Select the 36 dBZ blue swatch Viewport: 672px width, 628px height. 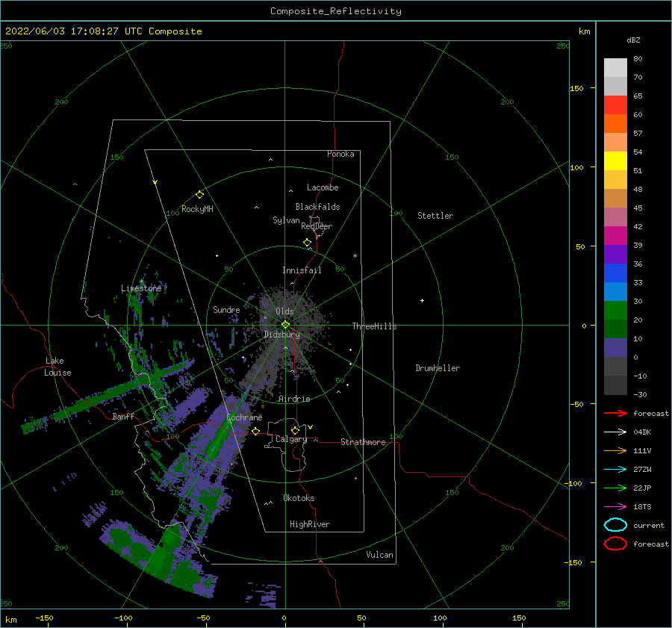coord(615,273)
